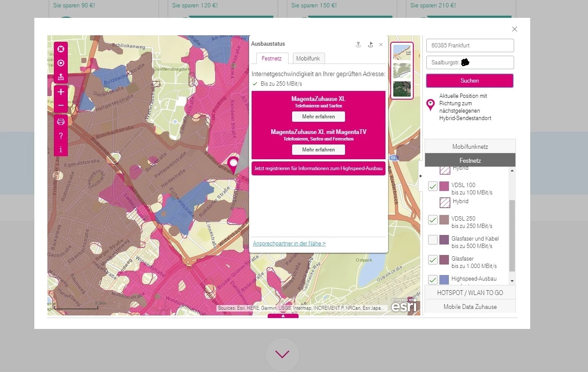Enable the Glasfaser und Kabel layer checkbox
This screenshot has width=588, height=372.
tap(433, 240)
